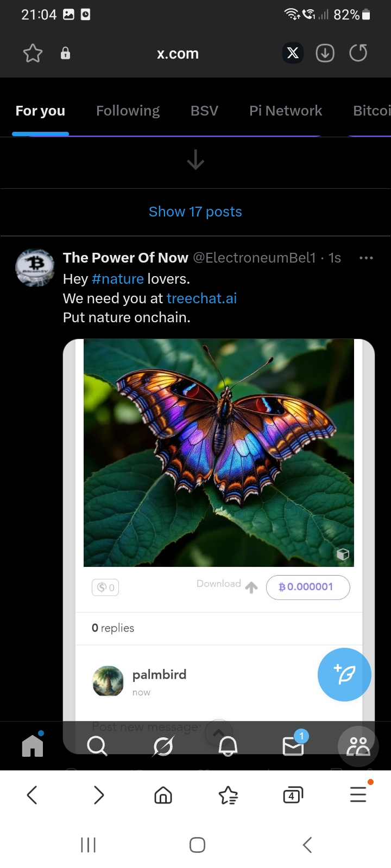This screenshot has width=391, height=868.
Task: Compose new post with feather button
Action: tap(344, 675)
